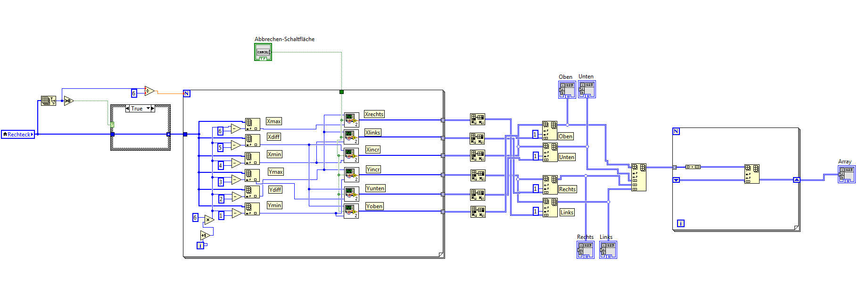Click the Divide node next to constant 6

coord(149,91)
